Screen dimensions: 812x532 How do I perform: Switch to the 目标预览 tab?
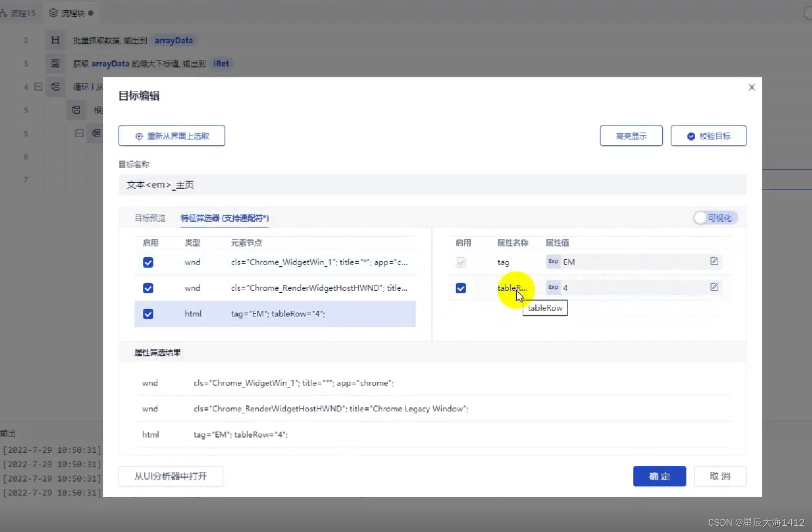[x=150, y=218]
